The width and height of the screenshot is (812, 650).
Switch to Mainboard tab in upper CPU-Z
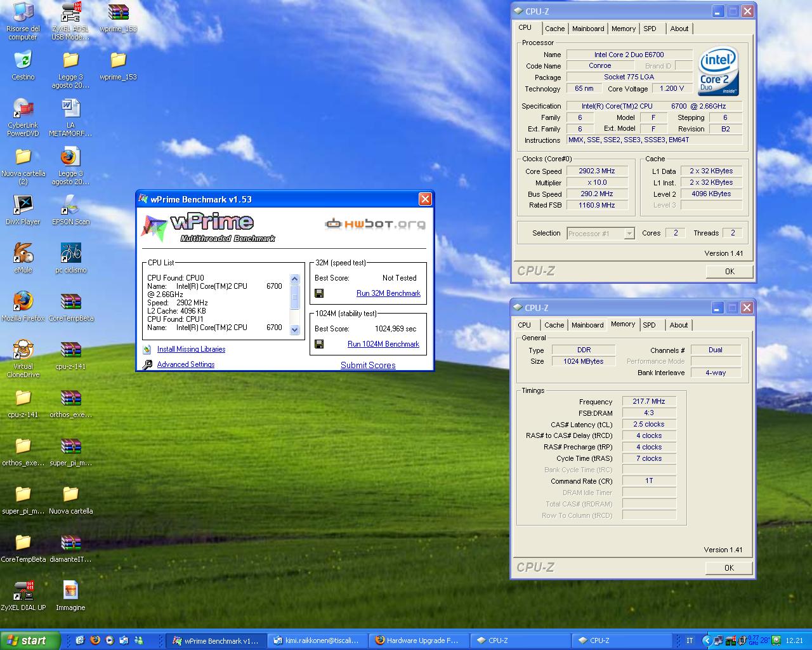pyautogui.click(x=588, y=29)
